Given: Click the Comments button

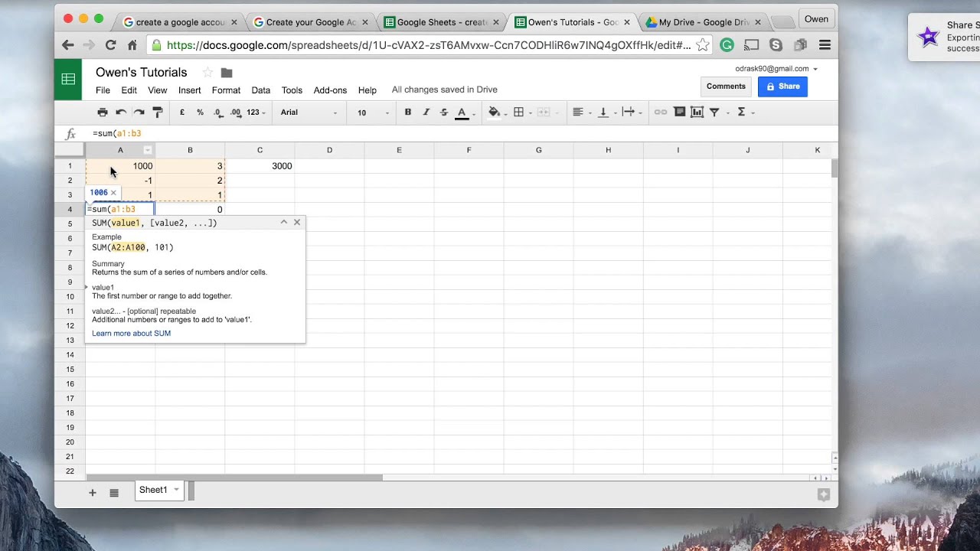Looking at the screenshot, I should [726, 86].
